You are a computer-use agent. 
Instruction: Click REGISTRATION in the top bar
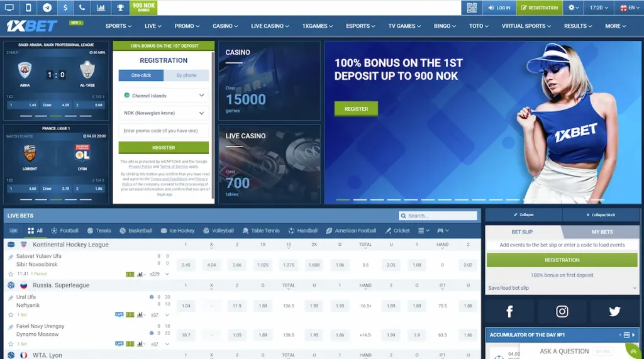[x=539, y=8]
